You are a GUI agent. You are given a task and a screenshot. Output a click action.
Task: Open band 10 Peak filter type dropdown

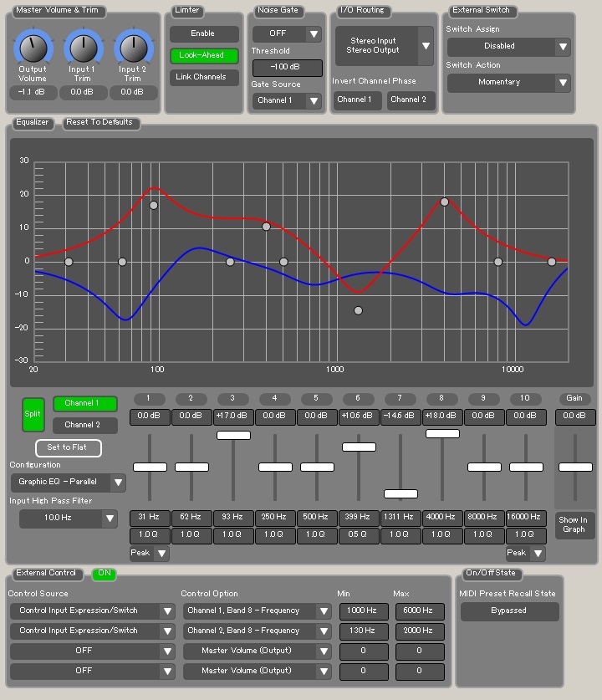(526, 553)
